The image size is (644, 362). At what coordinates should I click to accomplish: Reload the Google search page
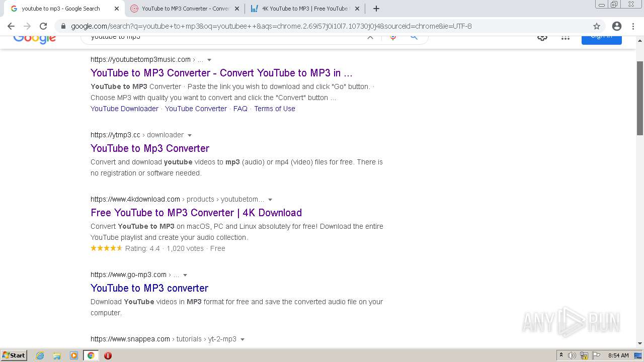click(43, 26)
